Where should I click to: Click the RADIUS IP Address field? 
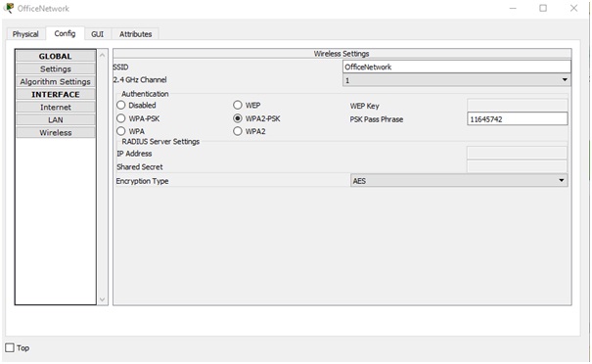click(x=517, y=153)
